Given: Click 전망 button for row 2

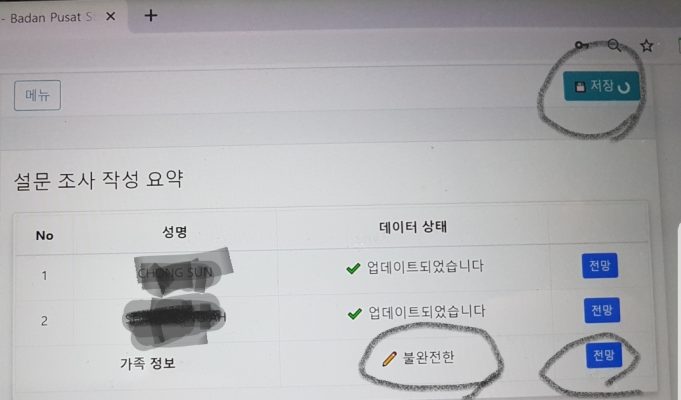Looking at the screenshot, I should (x=602, y=310).
